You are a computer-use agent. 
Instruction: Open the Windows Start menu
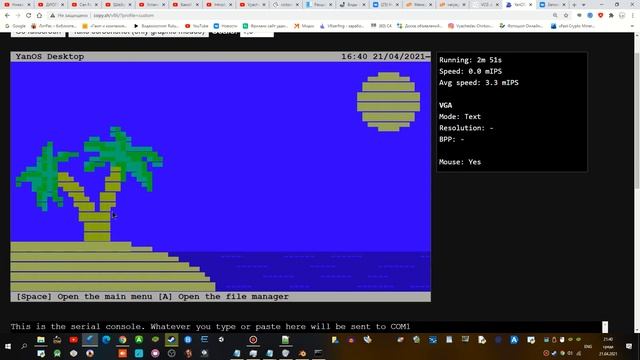pyautogui.click(x=8, y=347)
